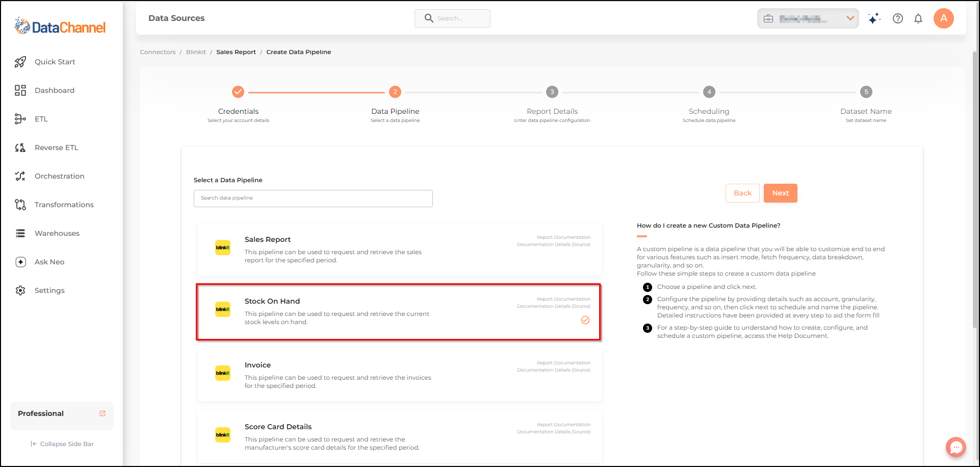The height and width of the screenshot is (467, 980).
Task: Open Documentation Details (Source) for Score Card Details
Action: click(554, 432)
